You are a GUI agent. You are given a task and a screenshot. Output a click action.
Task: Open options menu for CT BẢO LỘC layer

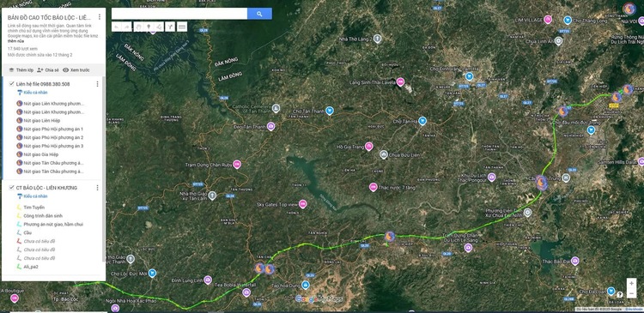pyautogui.click(x=97, y=188)
